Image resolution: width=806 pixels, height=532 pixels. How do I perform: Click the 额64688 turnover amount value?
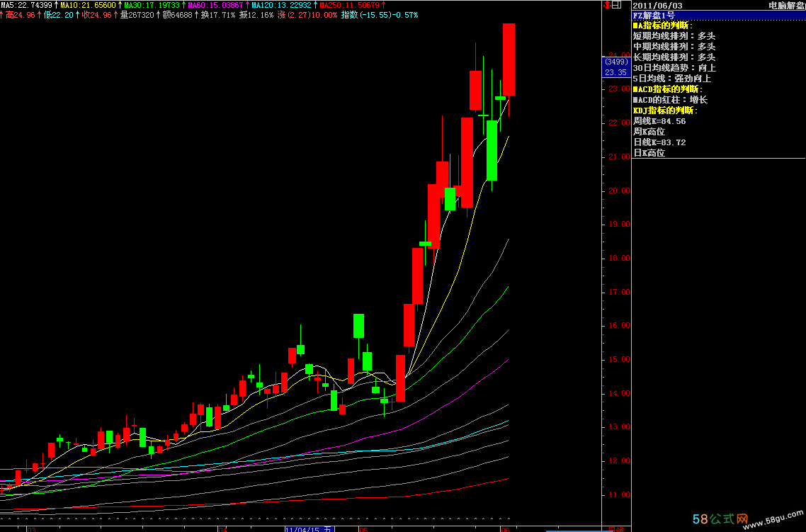pyautogui.click(x=177, y=15)
